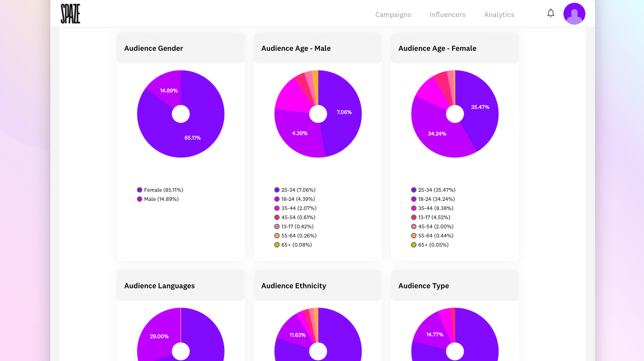Click the Audience Ethnicity heading
This screenshot has height=361, width=644.
[293, 286]
